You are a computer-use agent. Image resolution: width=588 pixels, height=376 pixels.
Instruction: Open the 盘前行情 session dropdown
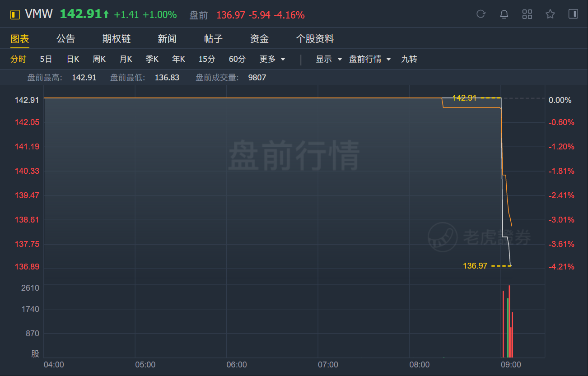tap(370, 59)
